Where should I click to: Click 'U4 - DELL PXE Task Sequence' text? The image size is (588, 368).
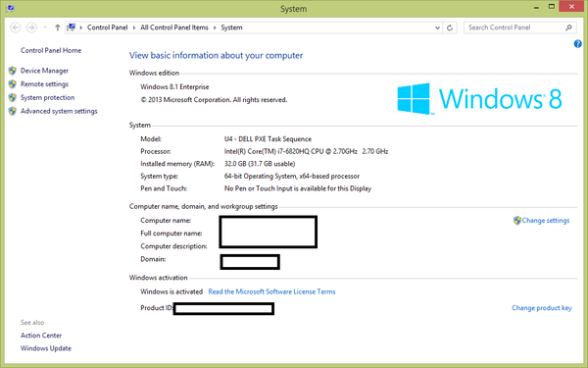[268, 139]
